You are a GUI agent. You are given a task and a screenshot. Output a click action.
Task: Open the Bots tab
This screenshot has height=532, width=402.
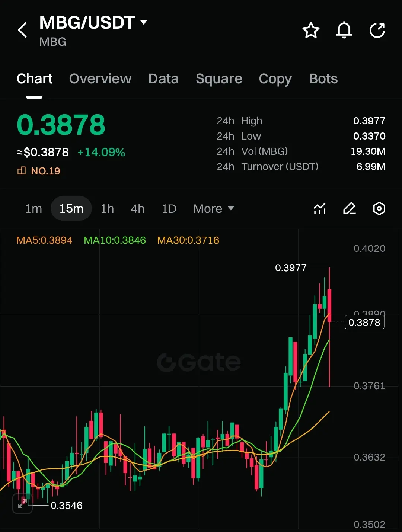pyautogui.click(x=323, y=79)
